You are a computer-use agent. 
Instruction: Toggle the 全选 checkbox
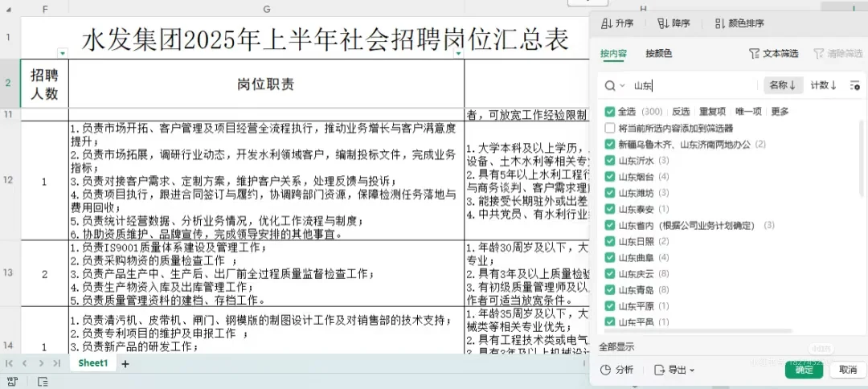point(609,111)
